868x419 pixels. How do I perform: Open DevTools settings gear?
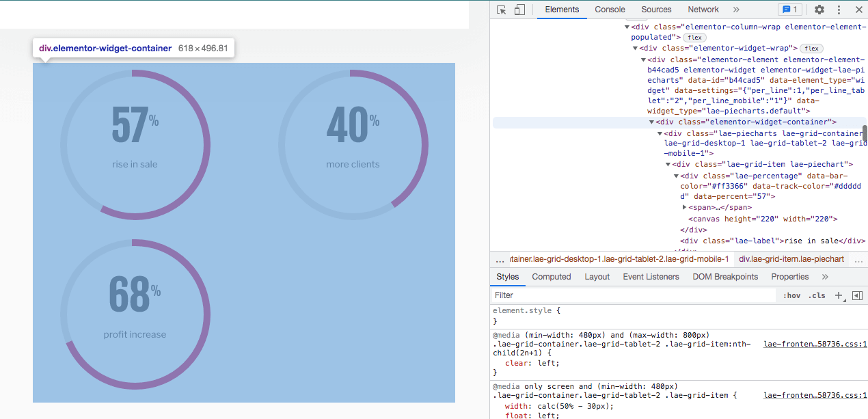pyautogui.click(x=819, y=10)
